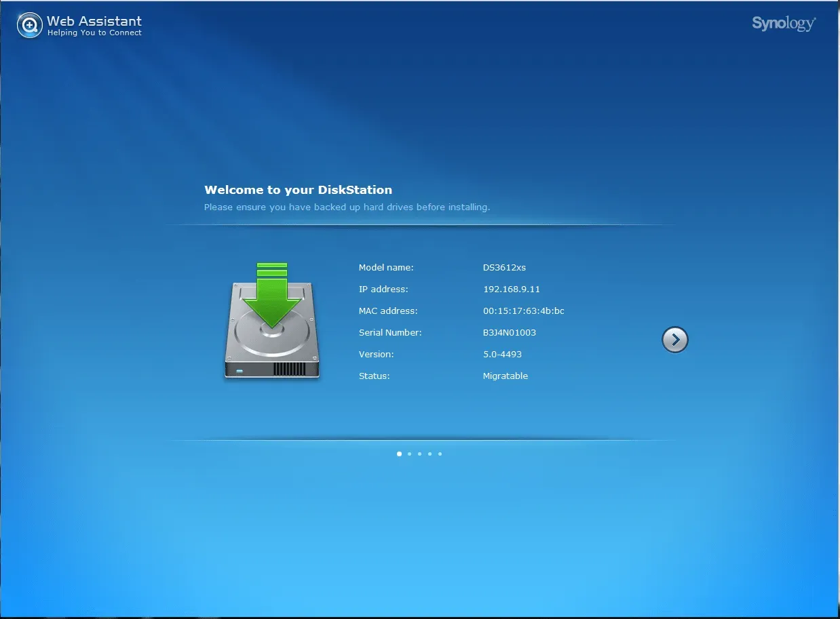
Task: Click the Serial Number label
Action: (x=390, y=333)
